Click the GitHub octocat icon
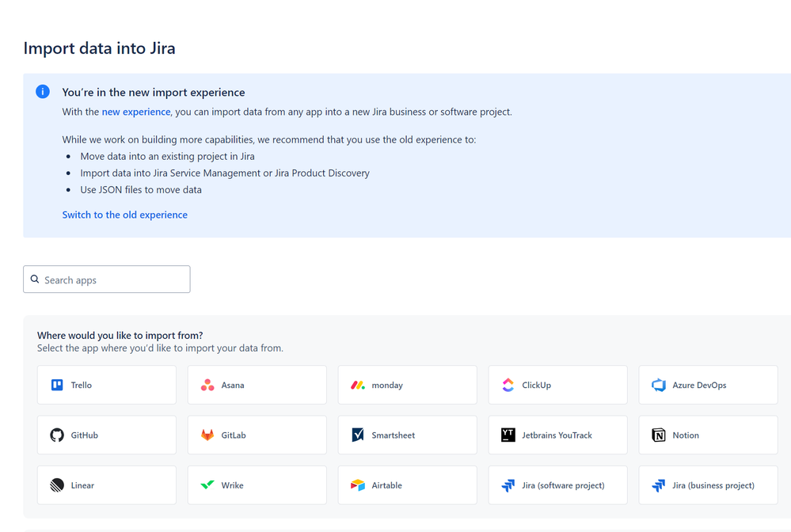The height and width of the screenshot is (532, 791). 57,435
